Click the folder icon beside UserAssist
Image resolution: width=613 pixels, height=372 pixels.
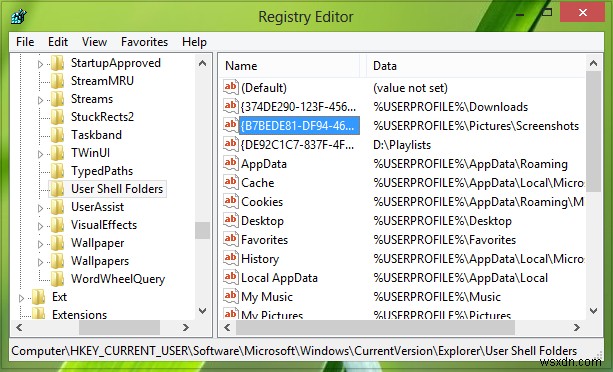click(57, 207)
